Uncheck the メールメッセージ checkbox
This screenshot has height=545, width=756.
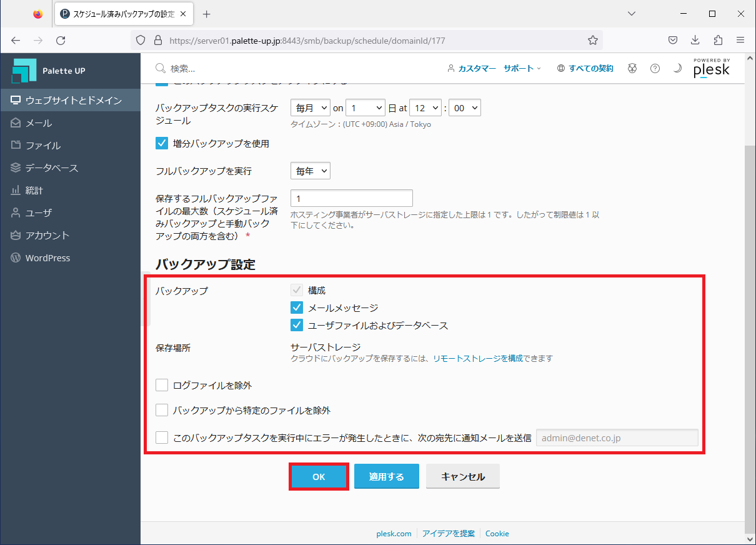pos(297,307)
